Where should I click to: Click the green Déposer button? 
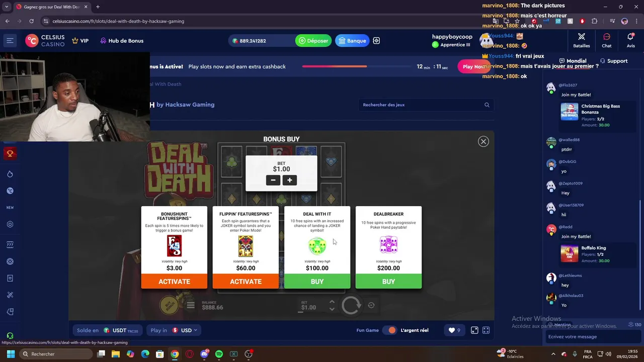tap(313, 41)
